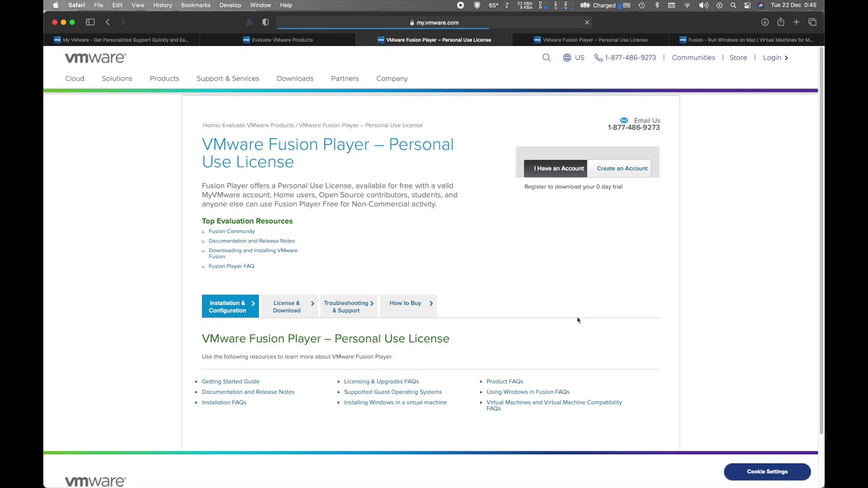Image resolution: width=868 pixels, height=488 pixels.
Task: Show Safari downloads icon
Action: point(765,22)
